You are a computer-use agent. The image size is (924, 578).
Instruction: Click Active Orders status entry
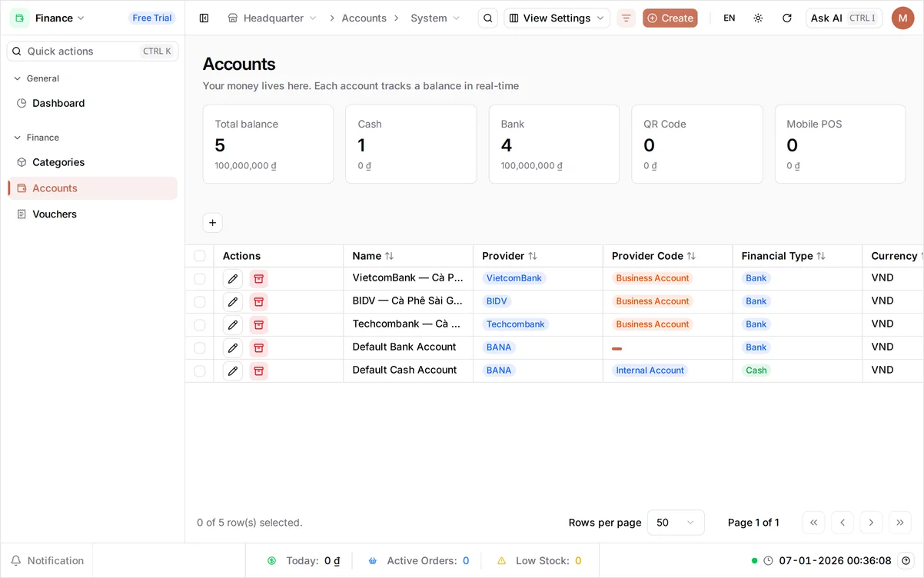click(419, 561)
